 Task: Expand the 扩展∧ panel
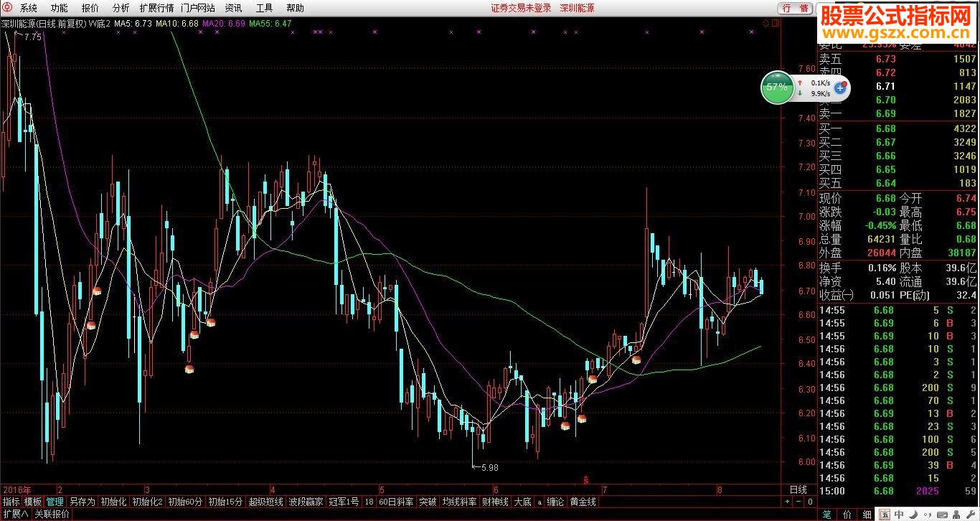16,514
